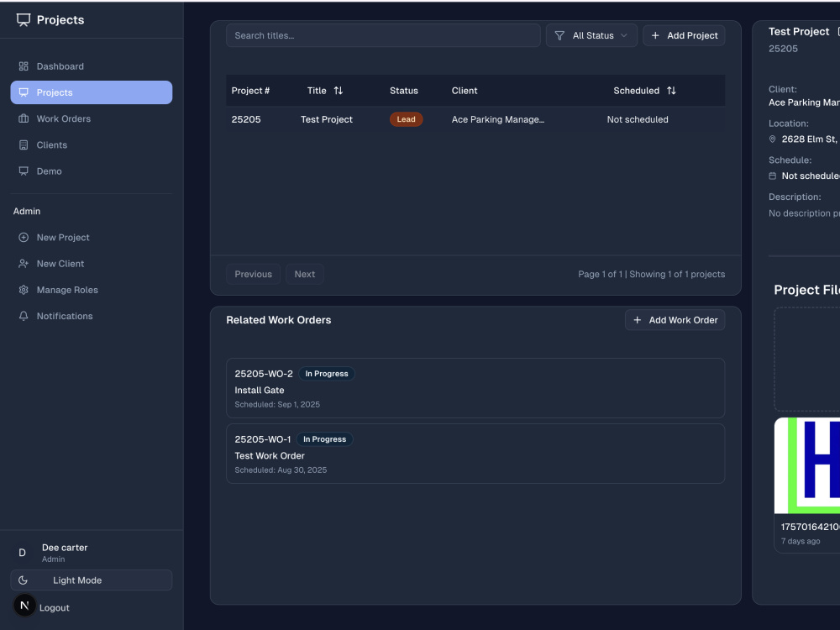Click the Manage Roles gear icon
Screen dimensions: 840x630
pyautogui.click(x=24, y=290)
